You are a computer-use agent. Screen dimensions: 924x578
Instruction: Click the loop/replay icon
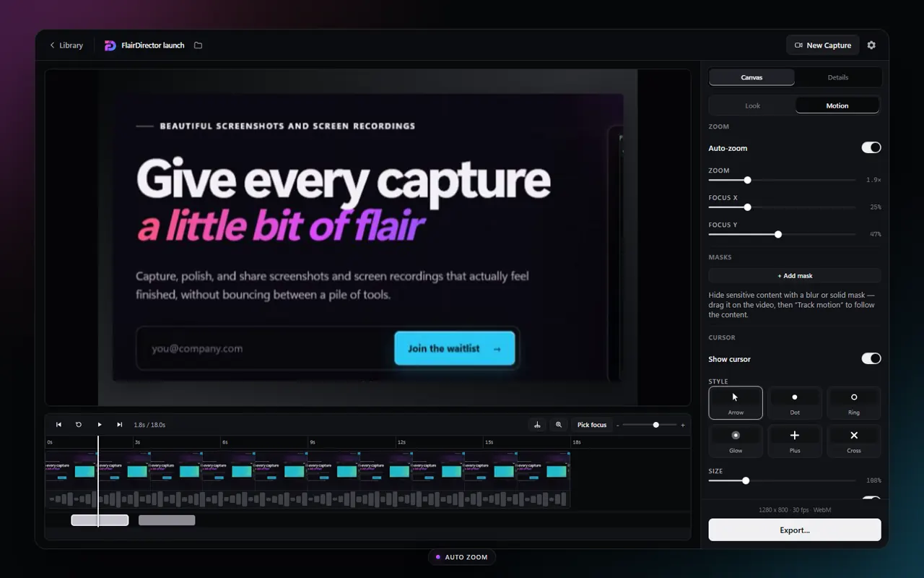click(79, 425)
